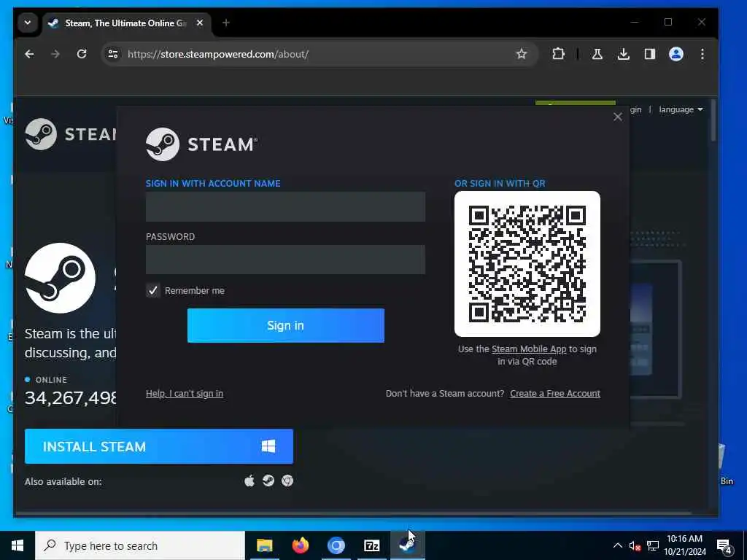The height and width of the screenshot is (560, 747).
Task: Open browser downloads icon
Action: tap(623, 54)
